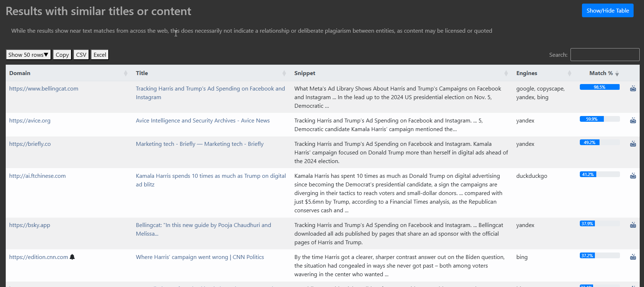Click the bell icon beside edition.cnn.com
This screenshot has height=287, width=644.
(72, 257)
